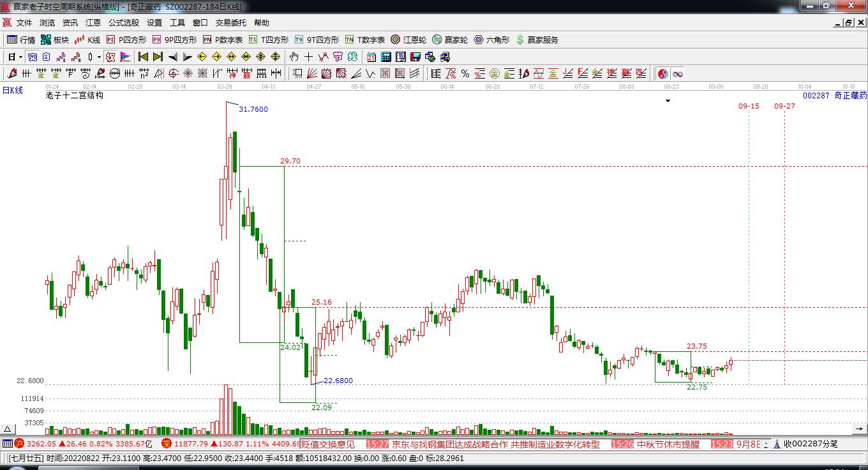
Task: Open the T四方形 tool
Action: coord(268,40)
